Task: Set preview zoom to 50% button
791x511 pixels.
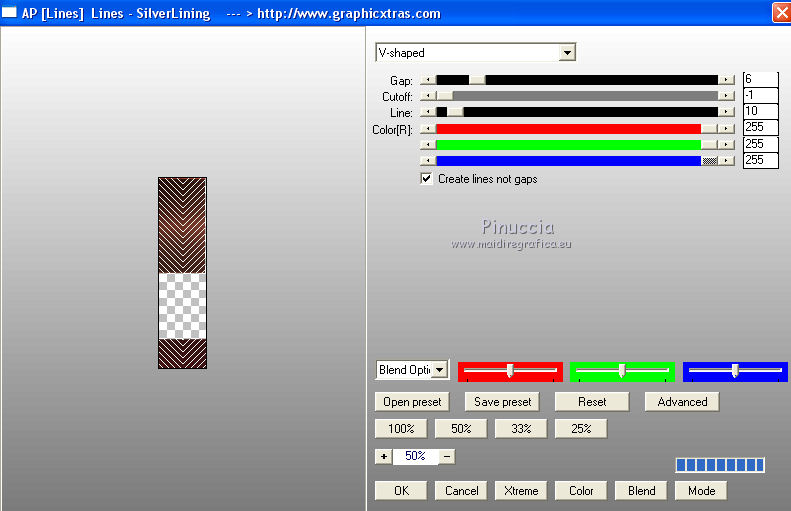Action: click(x=461, y=429)
